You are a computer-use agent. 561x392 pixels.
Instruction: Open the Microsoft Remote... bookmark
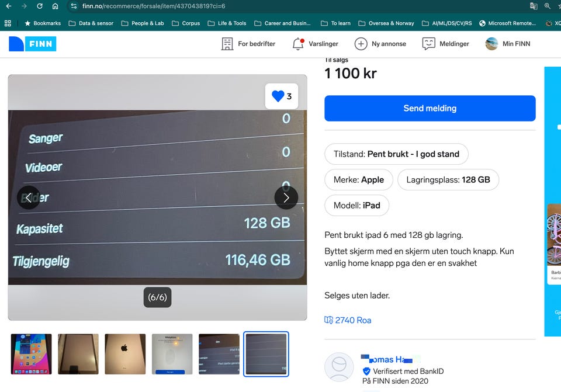click(507, 23)
